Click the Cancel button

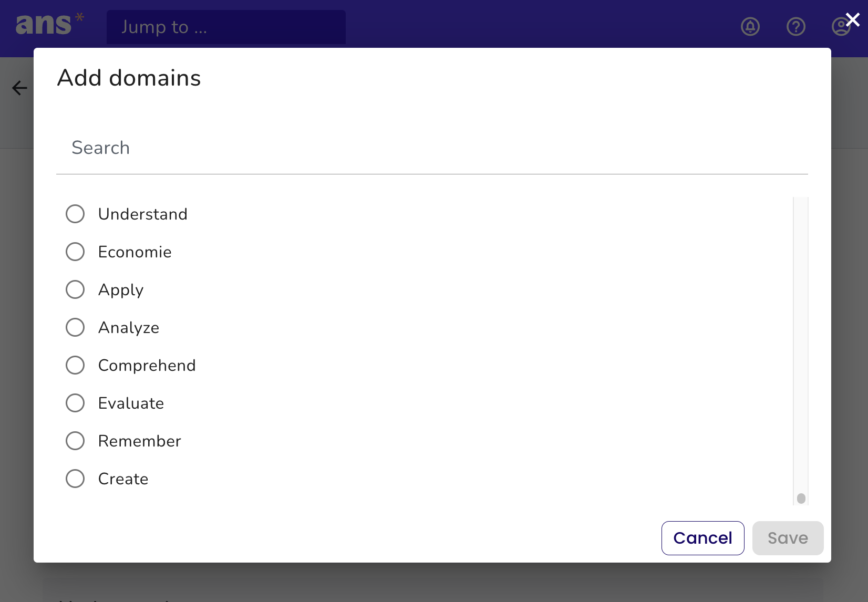703,538
